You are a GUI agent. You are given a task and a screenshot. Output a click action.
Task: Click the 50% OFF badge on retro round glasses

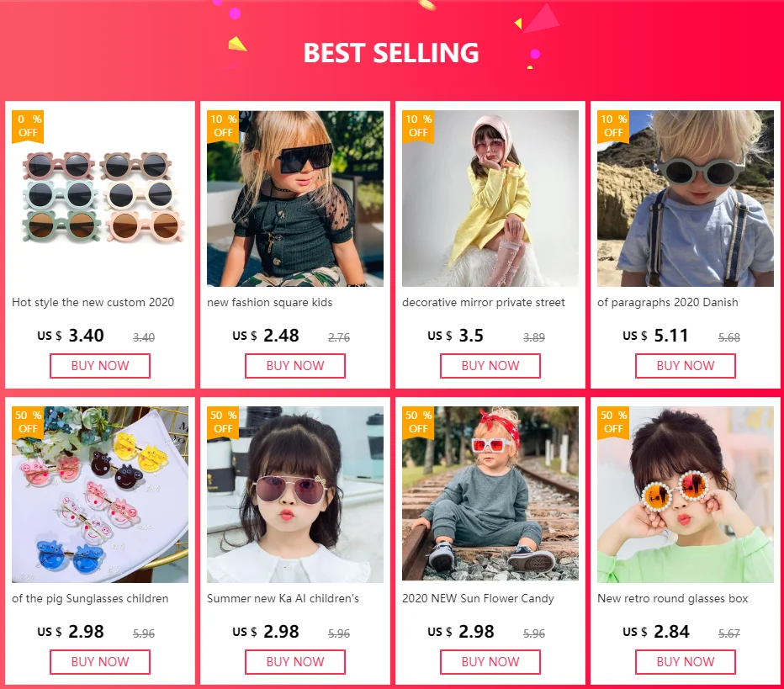click(x=613, y=422)
